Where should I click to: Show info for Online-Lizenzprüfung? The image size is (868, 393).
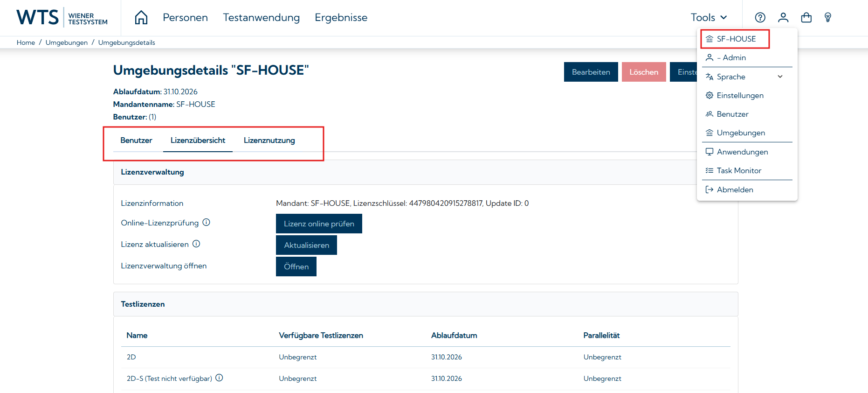pos(207,223)
